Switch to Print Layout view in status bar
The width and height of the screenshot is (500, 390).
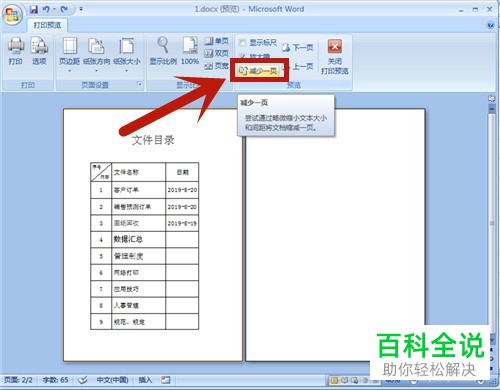334,380
